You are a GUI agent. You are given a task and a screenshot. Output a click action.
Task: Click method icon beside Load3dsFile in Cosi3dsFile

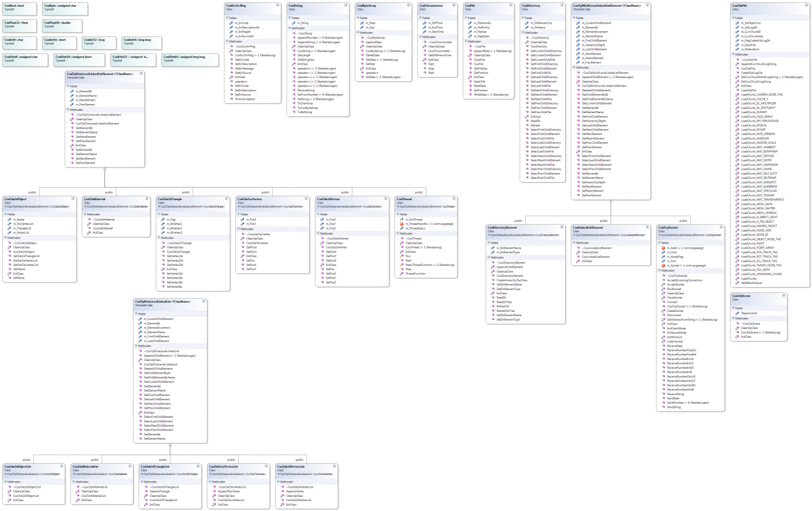[737, 90]
